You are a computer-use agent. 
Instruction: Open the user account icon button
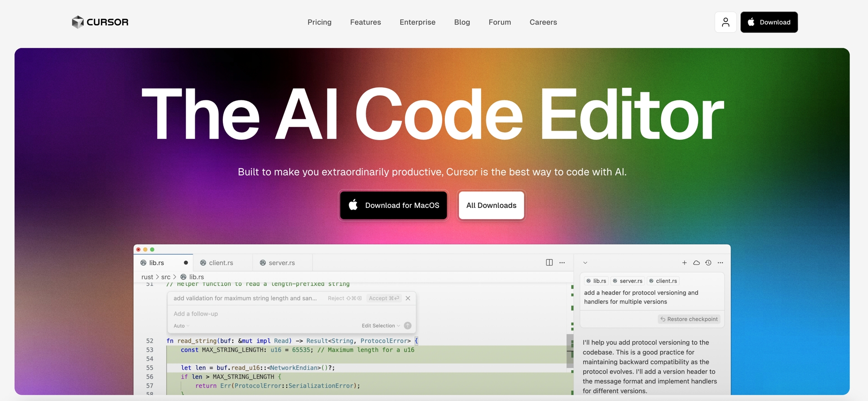coord(726,22)
